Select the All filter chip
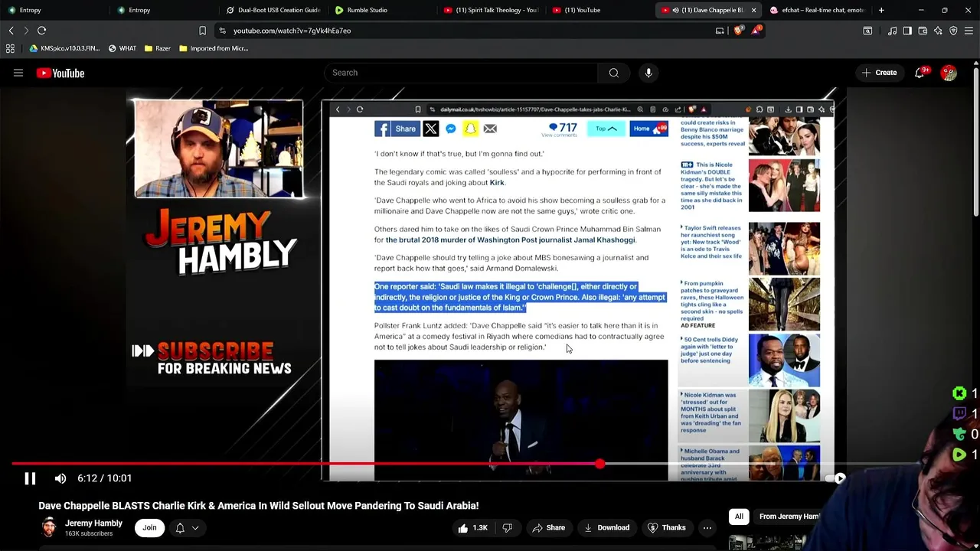980x551 pixels. pos(739,517)
